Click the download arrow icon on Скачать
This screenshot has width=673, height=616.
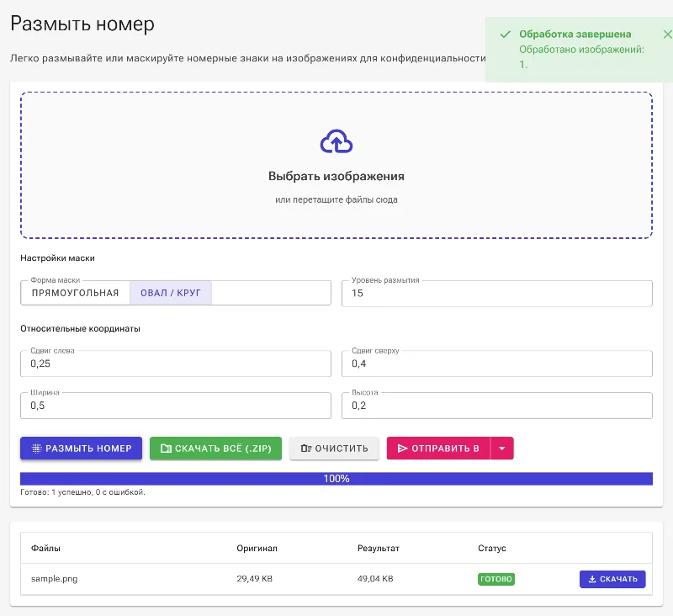click(x=592, y=579)
